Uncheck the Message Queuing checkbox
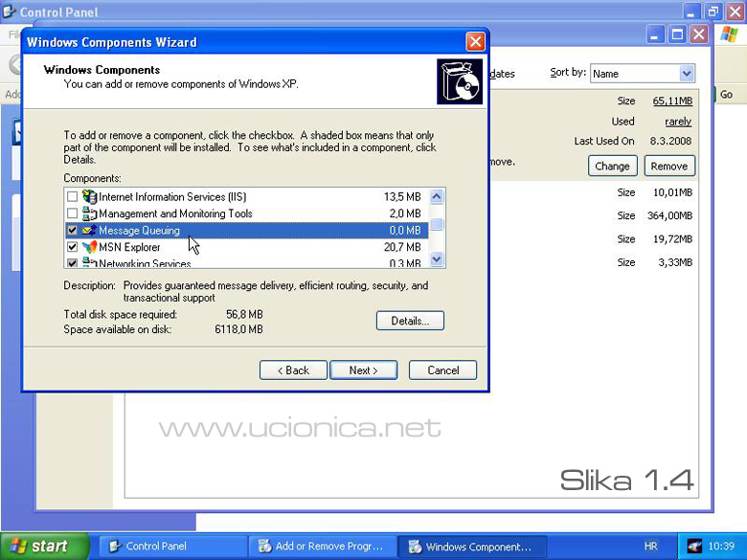This screenshot has height=560, width=747. pos(72,231)
